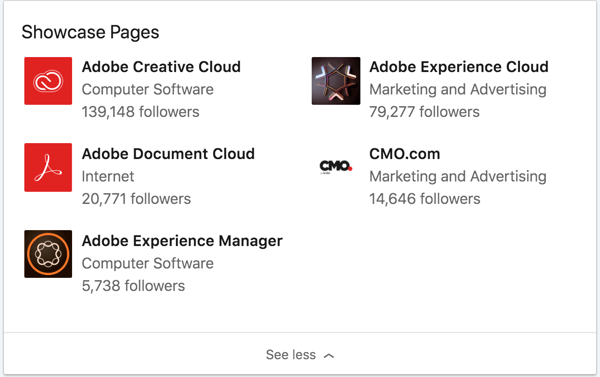Image resolution: width=600 pixels, height=377 pixels.
Task: Click the 5,738 followers text
Action: [133, 286]
